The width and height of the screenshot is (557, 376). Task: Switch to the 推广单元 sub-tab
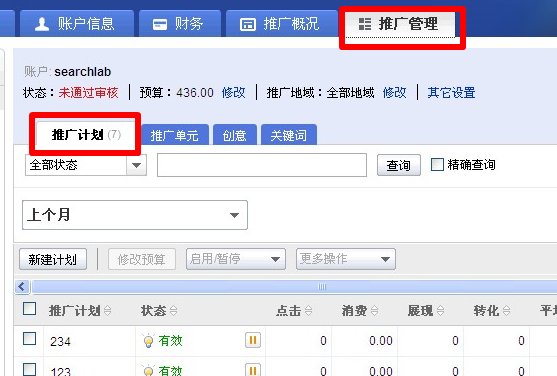click(175, 135)
